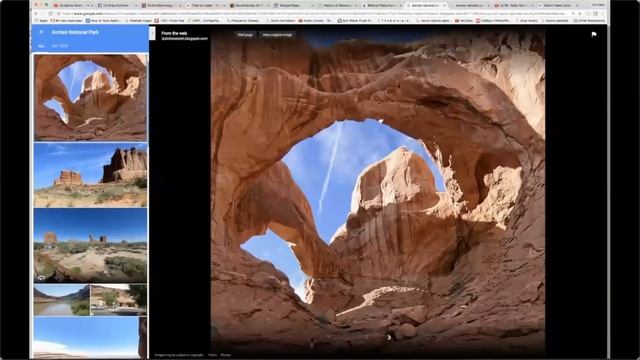This screenshot has width=640, height=360.
Task: Open the blogspot.com source link
Action: coord(184,39)
